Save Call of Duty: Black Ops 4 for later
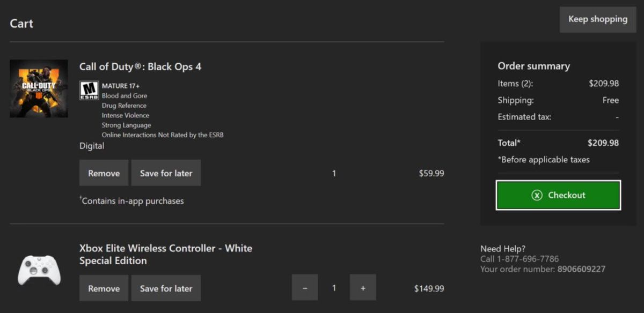This screenshot has width=644, height=313. (x=166, y=173)
